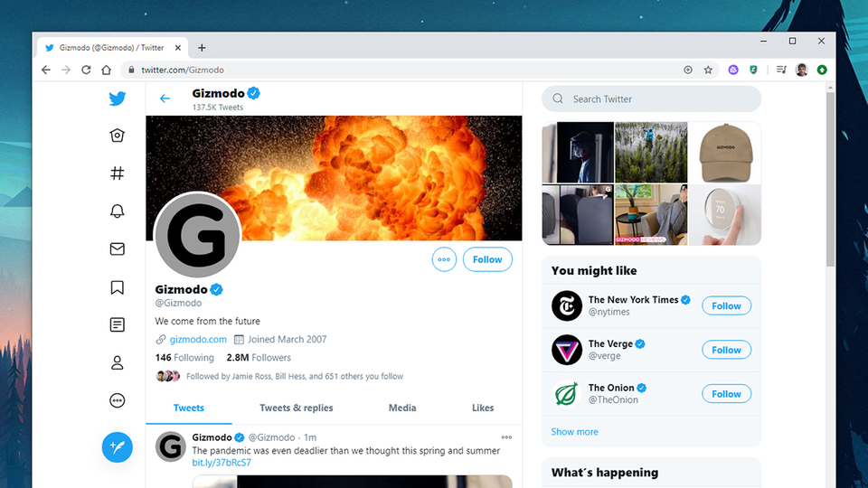Switch to the Tweets & replies tab
The width and height of the screenshot is (868, 488).
pos(297,408)
